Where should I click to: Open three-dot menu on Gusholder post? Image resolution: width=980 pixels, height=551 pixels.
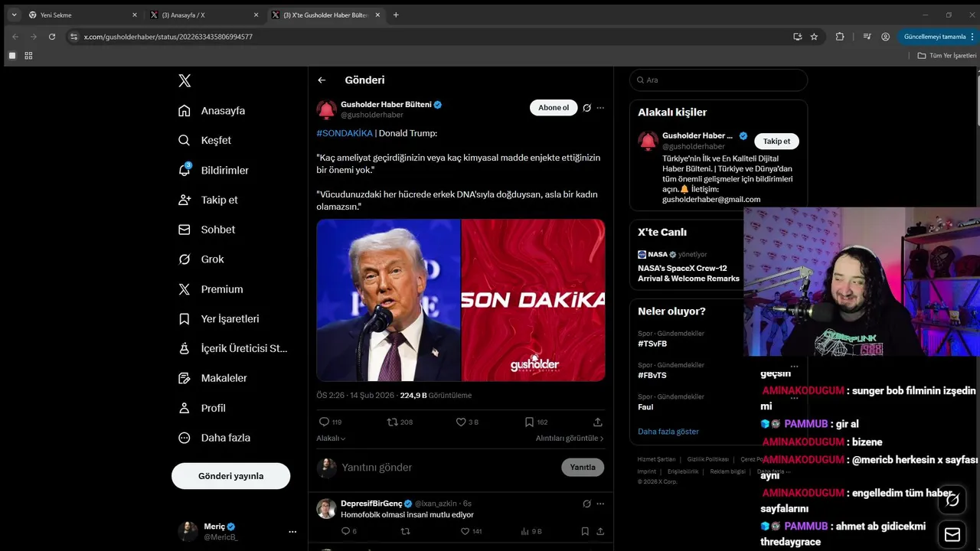point(600,108)
